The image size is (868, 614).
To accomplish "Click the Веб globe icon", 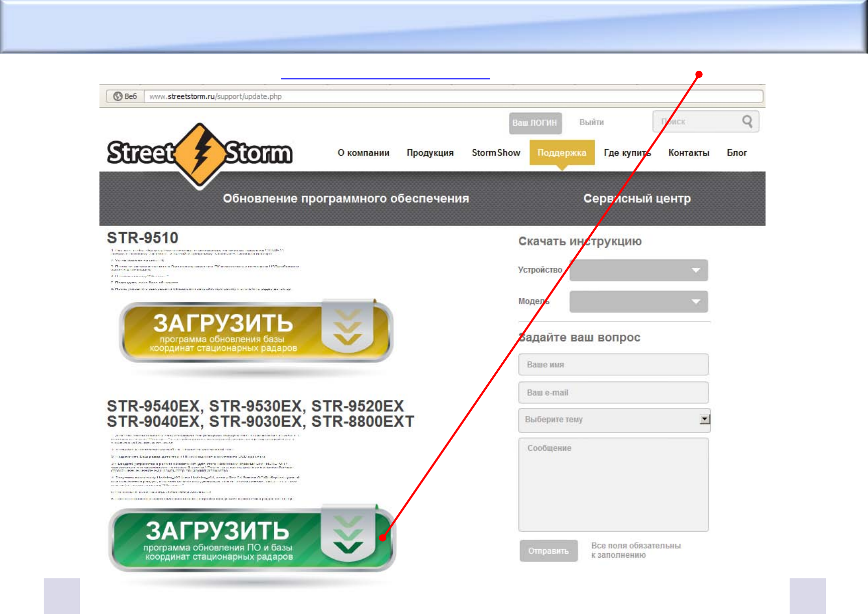I will click(118, 96).
